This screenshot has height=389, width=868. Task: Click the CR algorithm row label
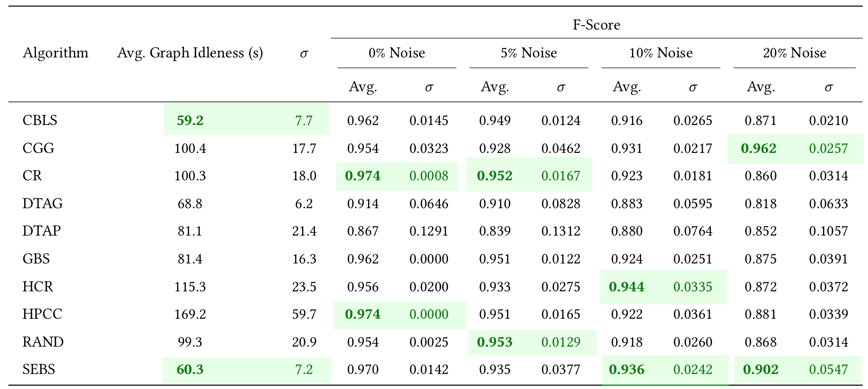click(x=32, y=176)
